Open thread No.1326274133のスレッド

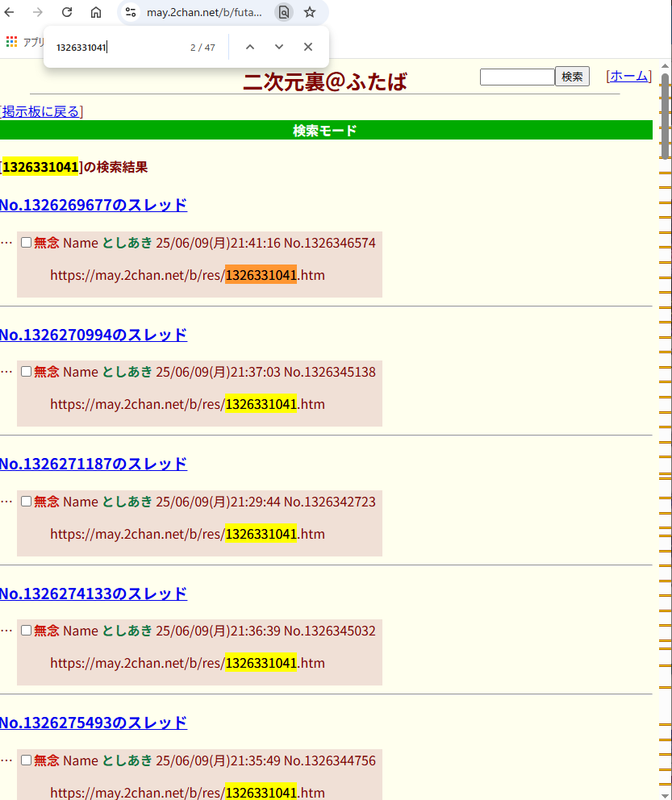click(94, 594)
